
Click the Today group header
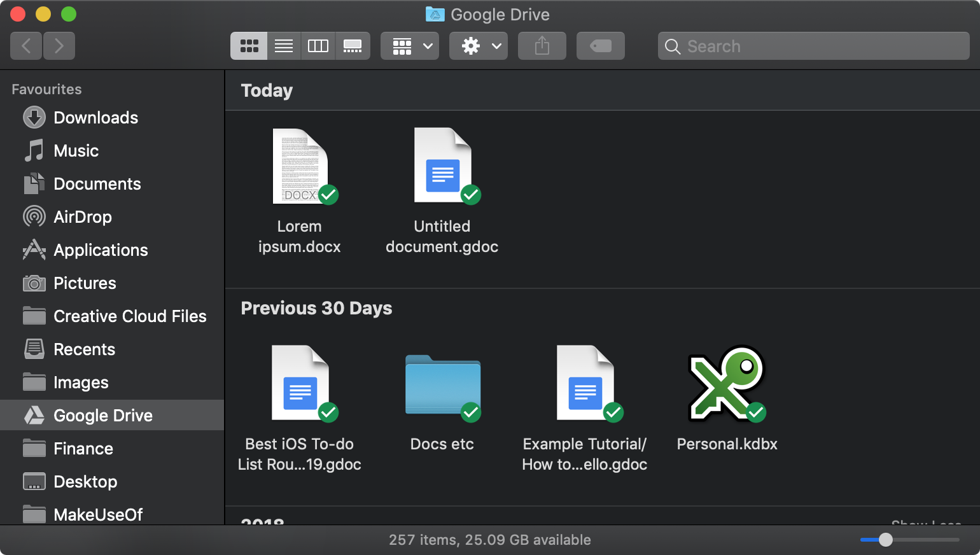pyautogui.click(x=267, y=90)
